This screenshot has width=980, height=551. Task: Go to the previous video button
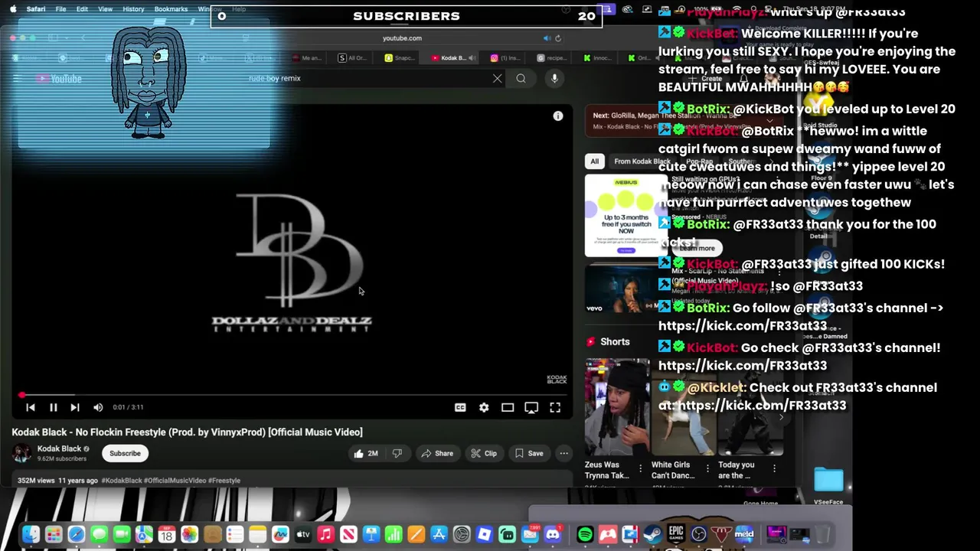coord(31,408)
